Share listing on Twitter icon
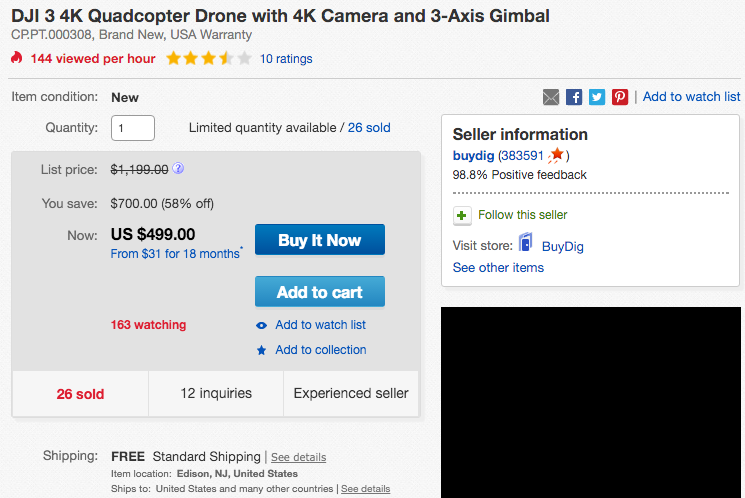Image resolution: width=745 pixels, height=498 pixels. click(x=597, y=97)
